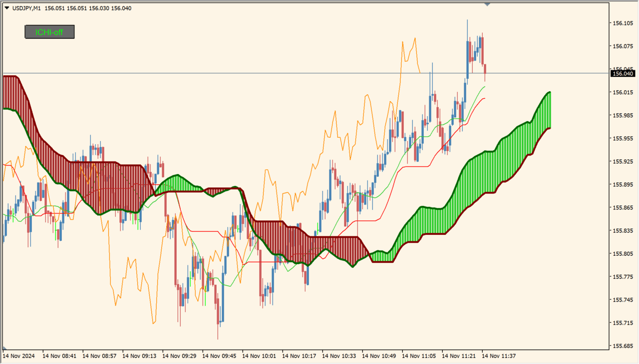
Task: Click the 14 Nov 08:41 time label
Action: tap(59, 356)
